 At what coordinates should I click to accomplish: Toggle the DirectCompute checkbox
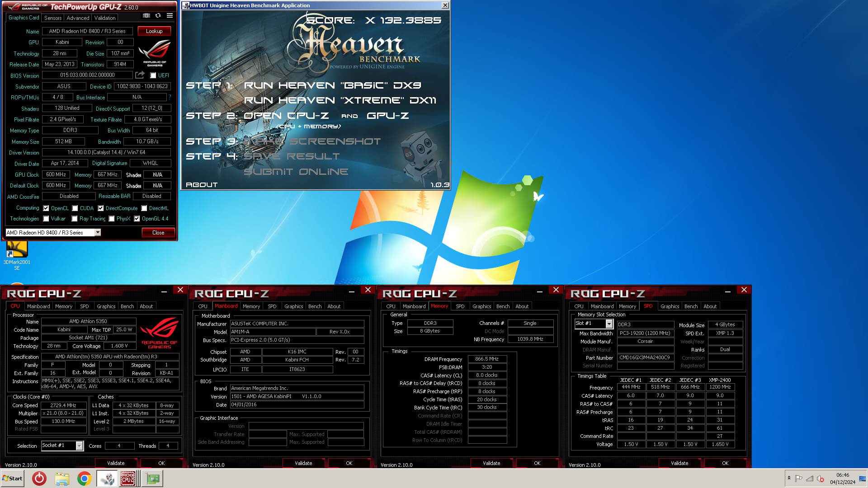point(101,208)
